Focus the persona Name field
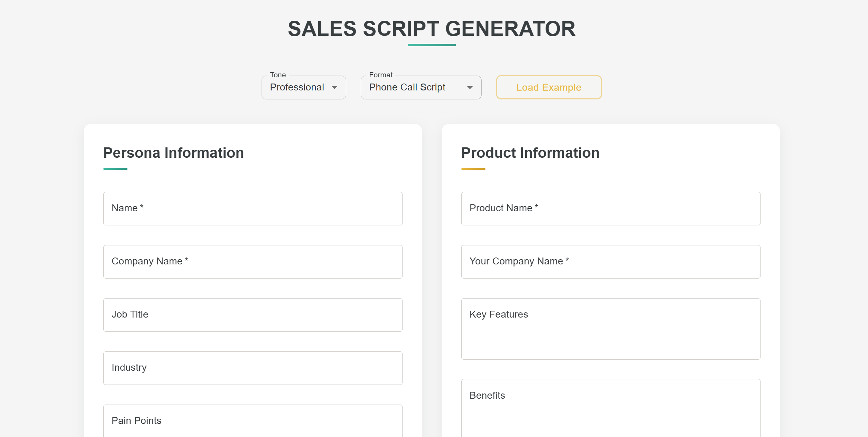Screen dimensions: 868x437 click(x=253, y=208)
